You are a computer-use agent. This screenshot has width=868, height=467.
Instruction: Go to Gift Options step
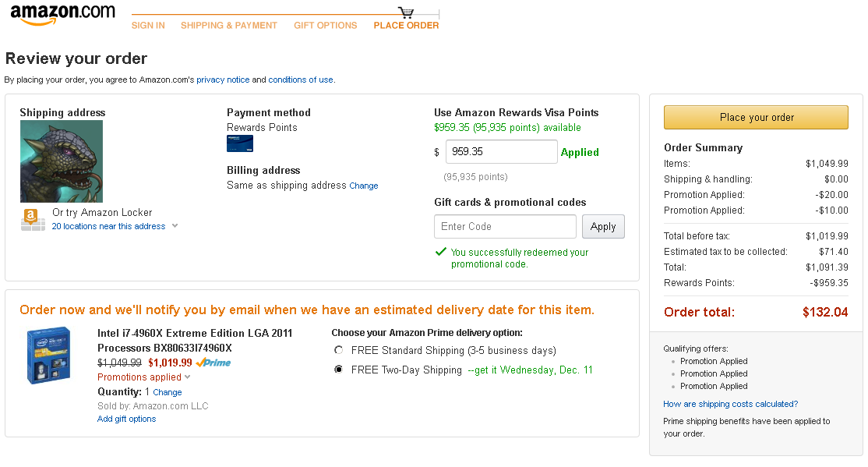click(x=326, y=26)
